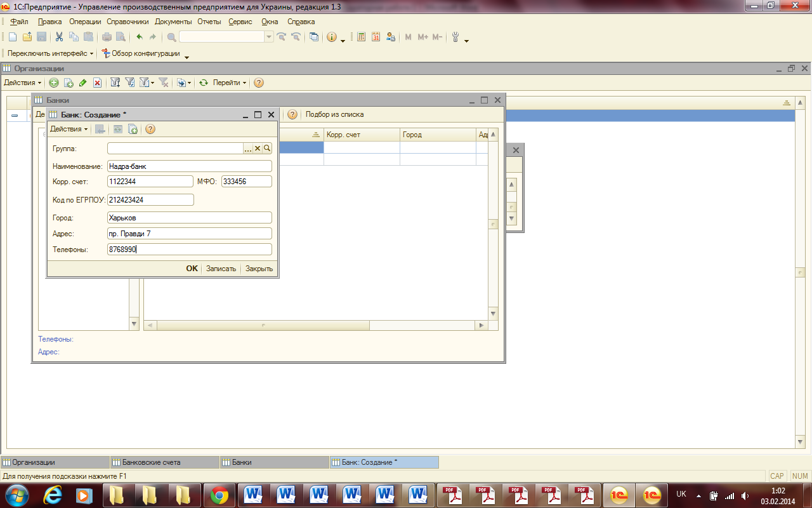Click the Адрес input field

pyautogui.click(x=189, y=234)
